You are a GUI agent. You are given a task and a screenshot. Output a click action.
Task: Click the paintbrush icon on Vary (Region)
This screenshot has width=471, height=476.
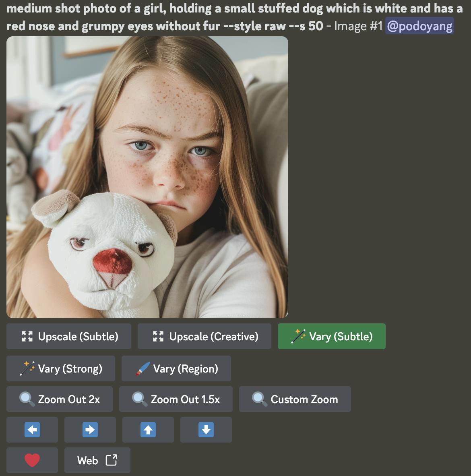pyautogui.click(x=143, y=368)
